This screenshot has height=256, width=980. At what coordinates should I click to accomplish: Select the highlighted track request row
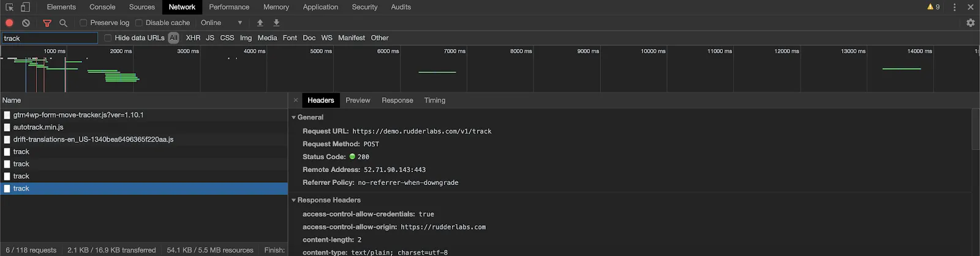pos(144,189)
